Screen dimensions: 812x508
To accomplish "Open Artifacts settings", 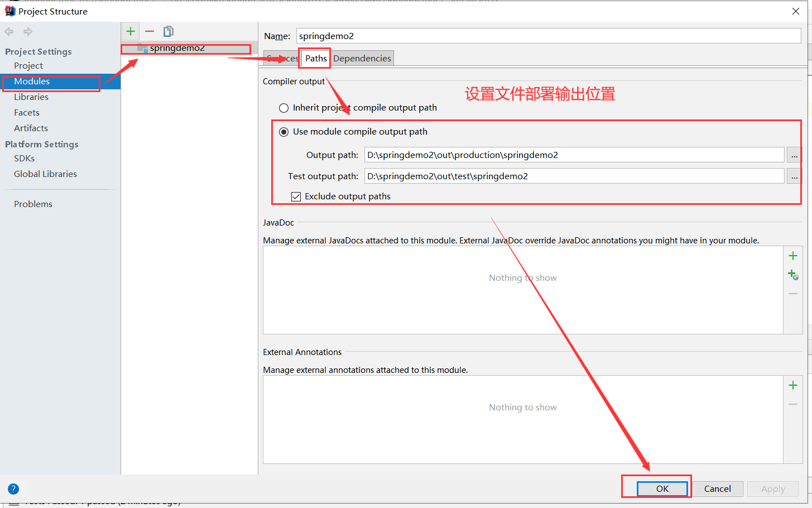I will point(31,128).
